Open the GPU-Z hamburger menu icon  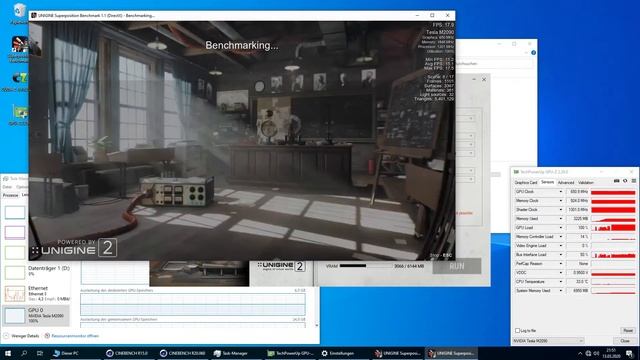(633, 181)
